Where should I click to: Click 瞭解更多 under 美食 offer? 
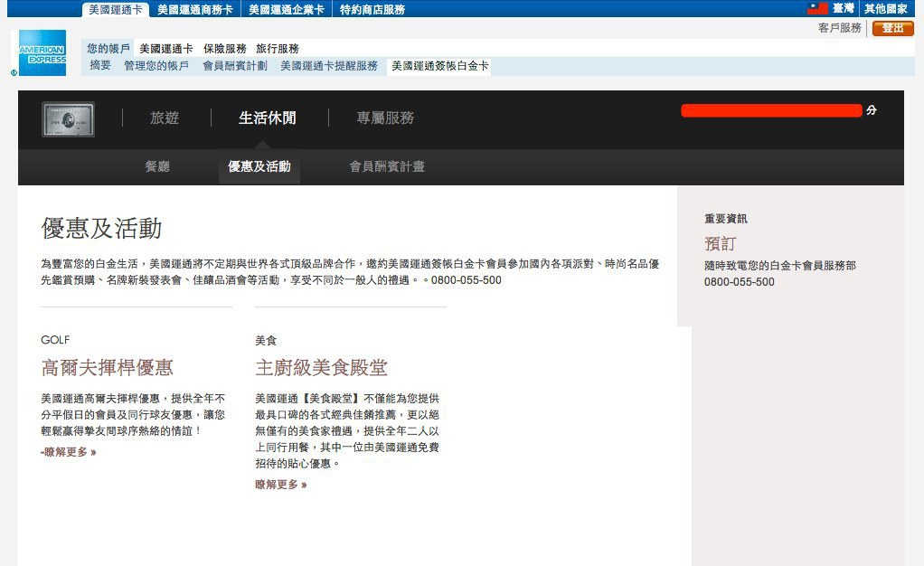[281, 485]
